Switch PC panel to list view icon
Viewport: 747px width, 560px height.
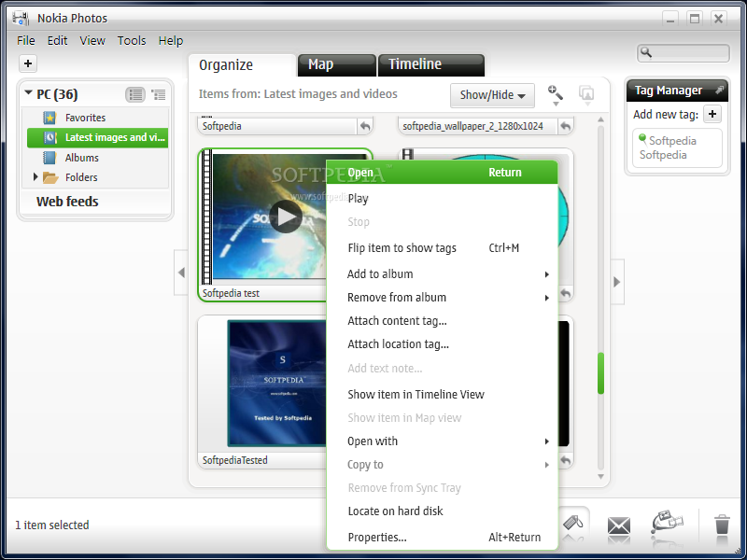click(135, 94)
